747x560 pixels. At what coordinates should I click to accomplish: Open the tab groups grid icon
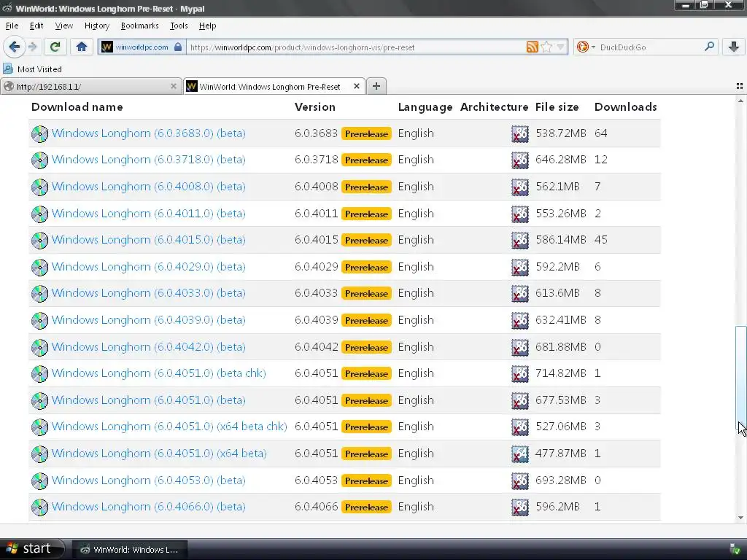coord(740,86)
